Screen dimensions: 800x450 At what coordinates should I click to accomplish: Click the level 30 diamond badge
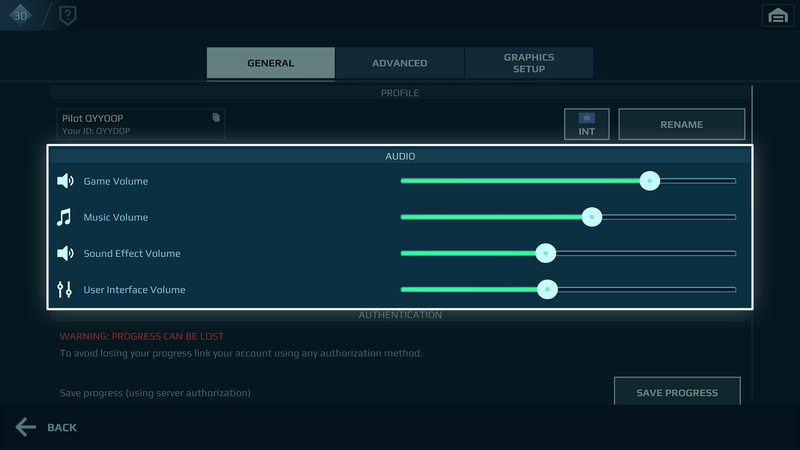click(20, 15)
